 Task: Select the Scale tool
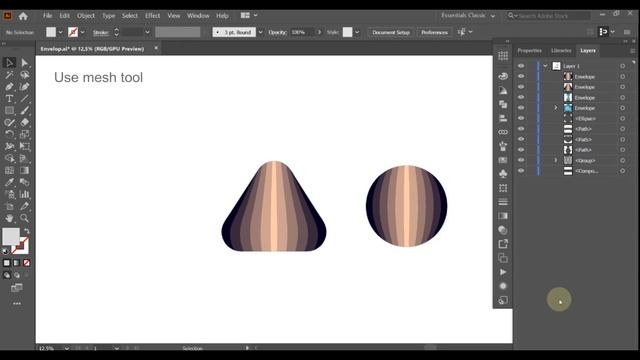pos(24,134)
